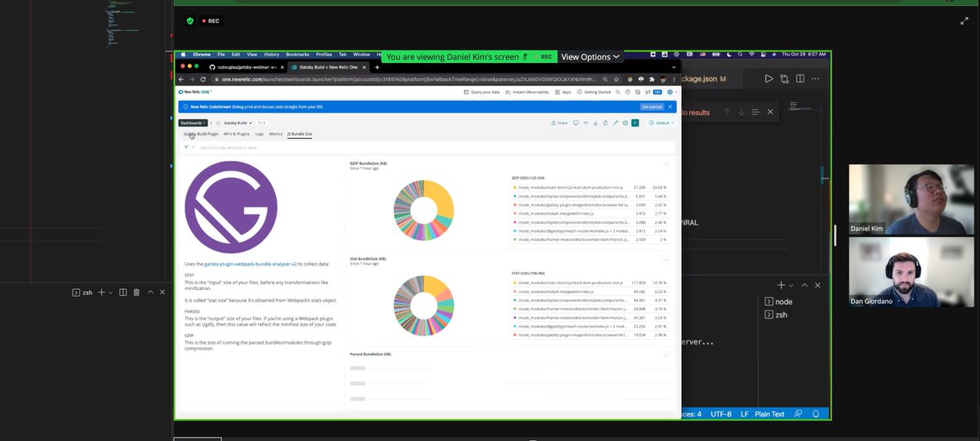Favorite the Gatsby Build dashboard star
Viewport: 980px width, 441px height.
tap(218, 122)
